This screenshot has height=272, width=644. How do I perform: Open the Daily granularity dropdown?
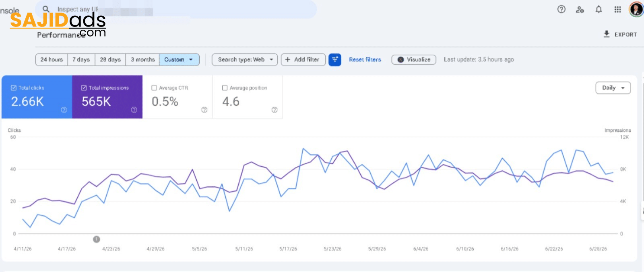(x=613, y=88)
